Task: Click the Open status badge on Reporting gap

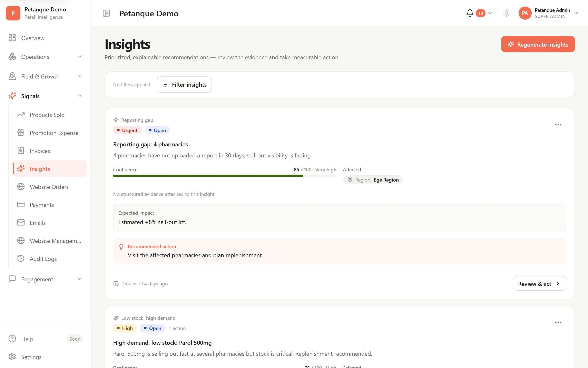Action: (157, 130)
